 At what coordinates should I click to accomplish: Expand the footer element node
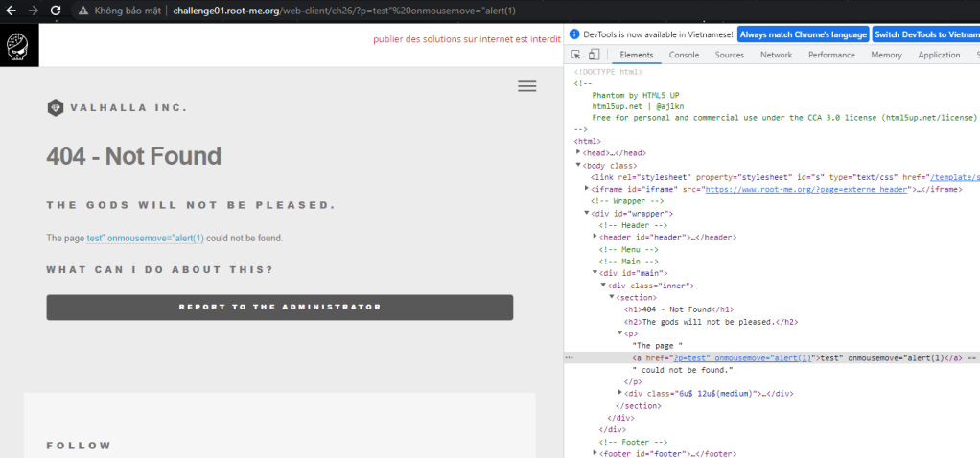coord(595,453)
